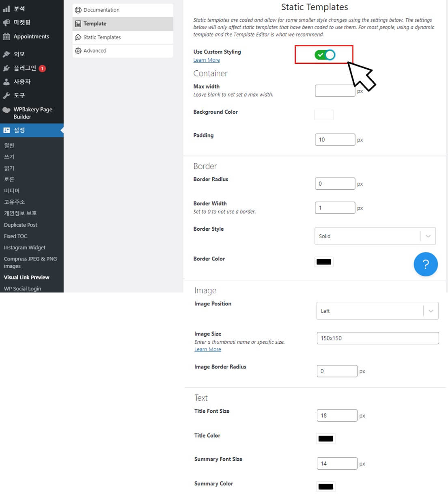Click the Padding input field
The image size is (448, 494).
[x=335, y=140]
